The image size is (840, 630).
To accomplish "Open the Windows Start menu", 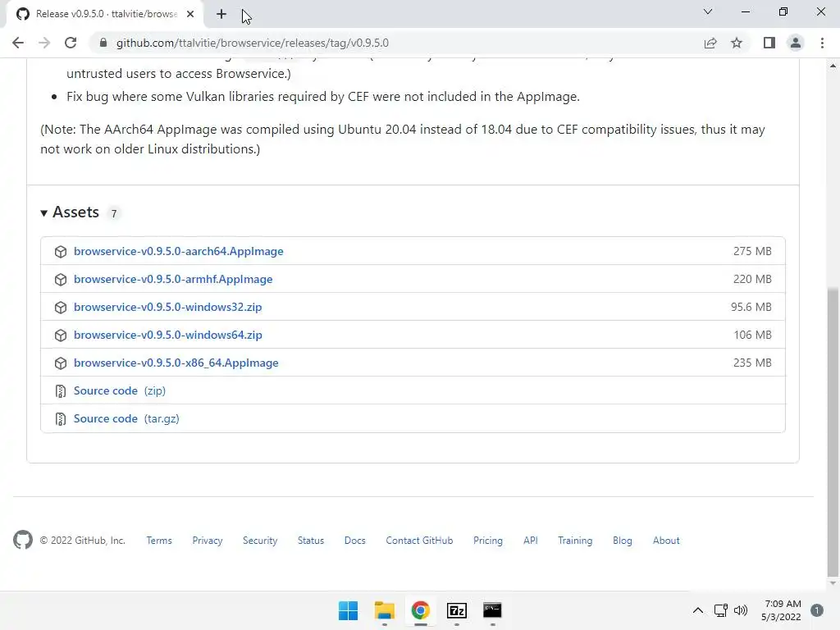I will pos(348,610).
